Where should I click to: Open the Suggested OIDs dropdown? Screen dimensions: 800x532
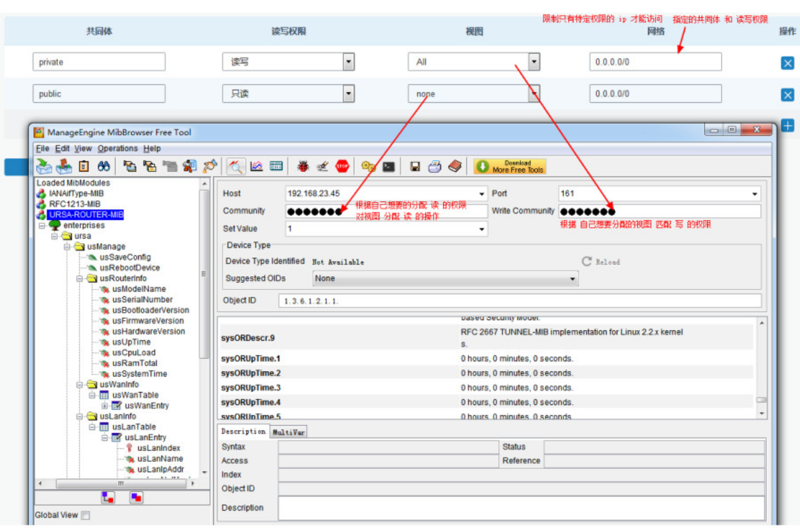(573, 279)
